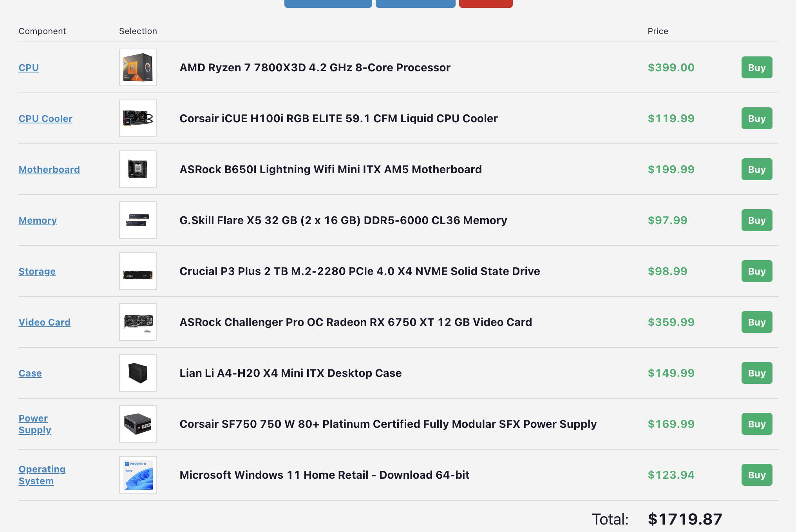This screenshot has width=796, height=532.
Task: Open the Motherboard component link
Action: [49, 169]
